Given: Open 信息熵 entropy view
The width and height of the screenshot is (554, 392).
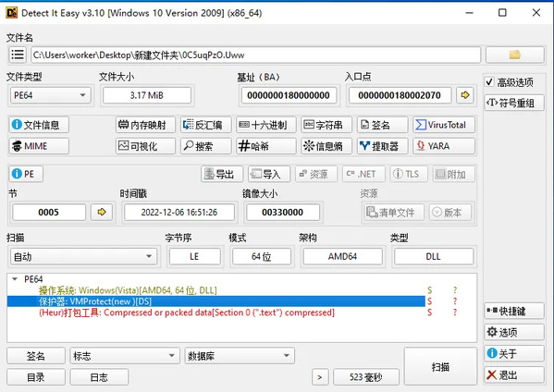Looking at the screenshot, I should click(x=326, y=146).
